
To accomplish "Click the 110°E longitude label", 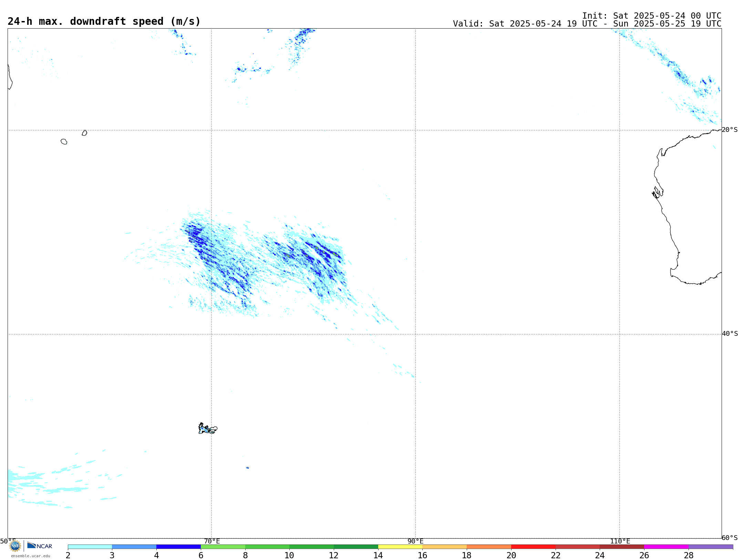I will coord(620,541).
